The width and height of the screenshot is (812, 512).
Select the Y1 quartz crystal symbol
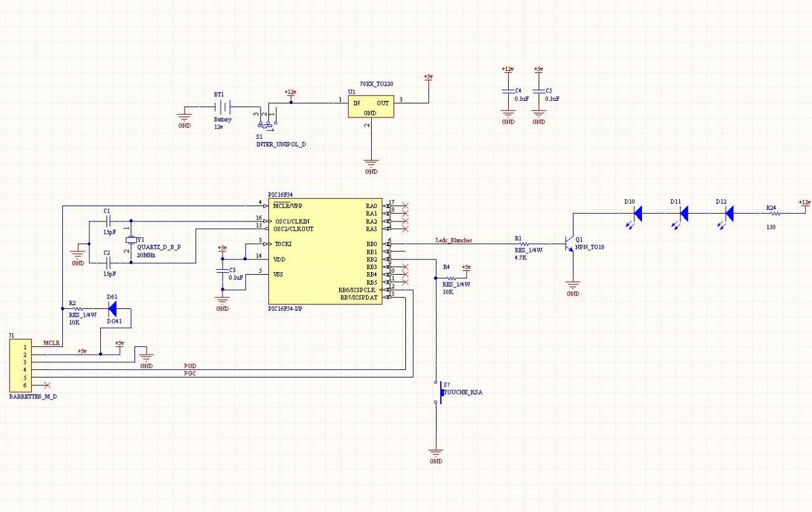(x=131, y=240)
